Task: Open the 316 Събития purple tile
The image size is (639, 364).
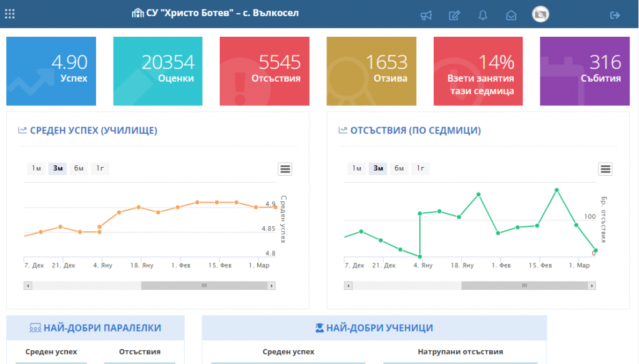Action: click(x=585, y=71)
